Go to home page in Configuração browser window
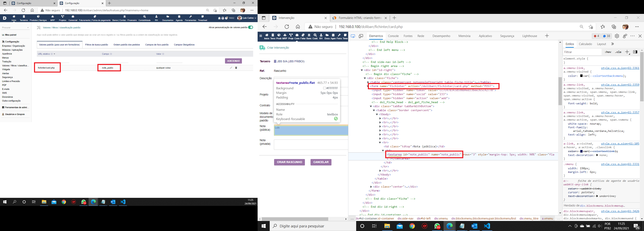644x231 pixels. click(x=32, y=10)
